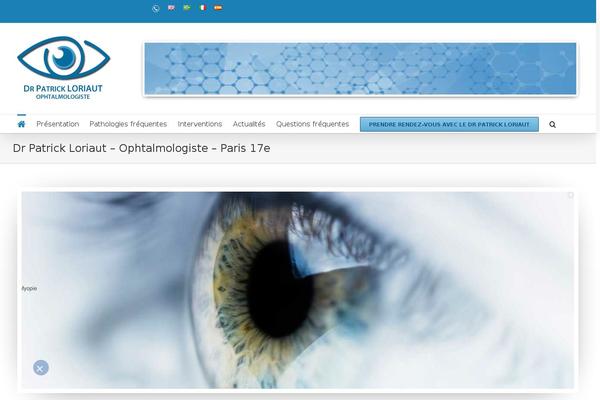Screen dimensions: 600x400
Task: Click the Dr Patrick Loriaut eye logo
Action: click(x=64, y=68)
